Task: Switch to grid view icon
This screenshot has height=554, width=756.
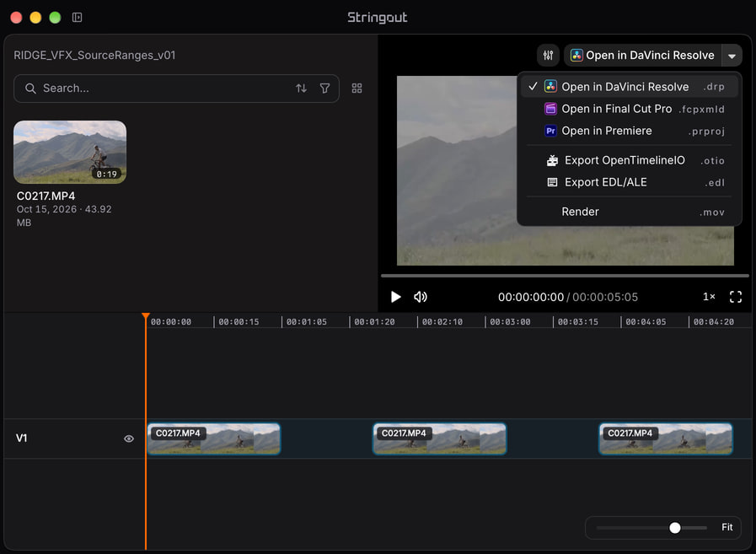Action: click(357, 89)
